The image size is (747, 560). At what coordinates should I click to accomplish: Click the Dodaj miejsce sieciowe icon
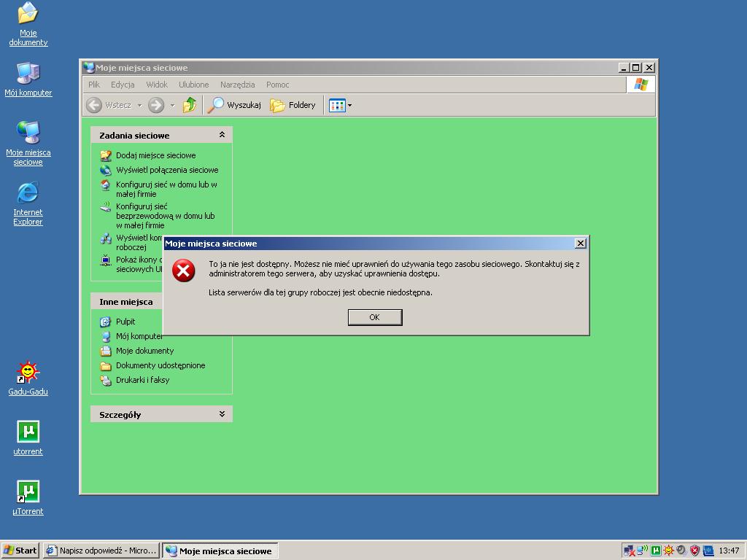106,155
